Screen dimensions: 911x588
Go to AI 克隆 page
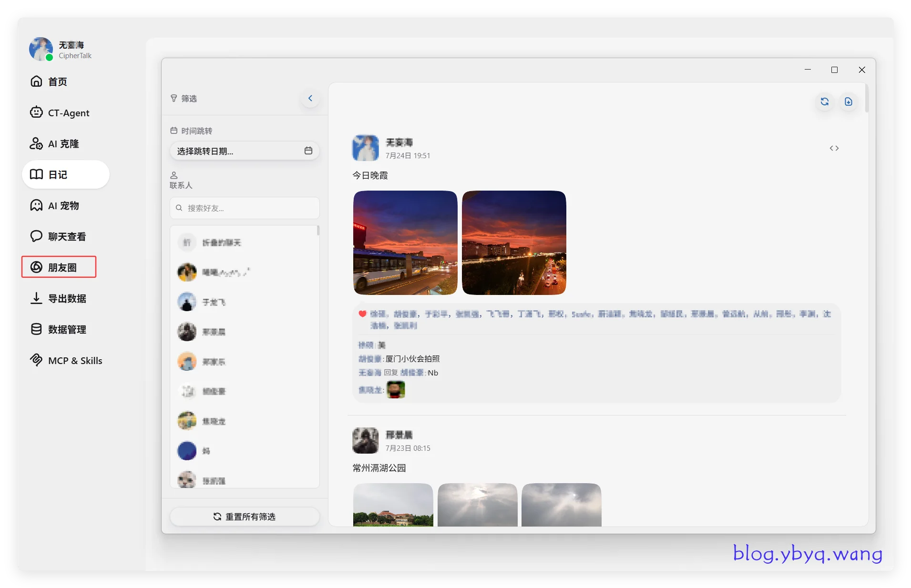[65, 143]
